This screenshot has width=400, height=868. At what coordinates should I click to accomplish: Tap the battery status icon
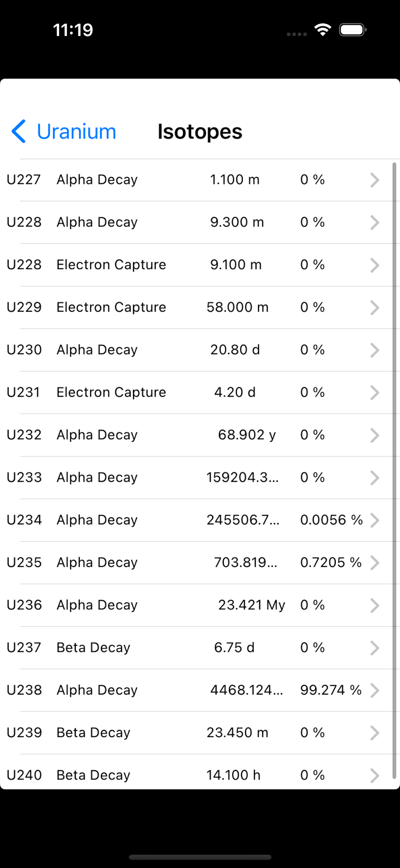click(x=353, y=30)
